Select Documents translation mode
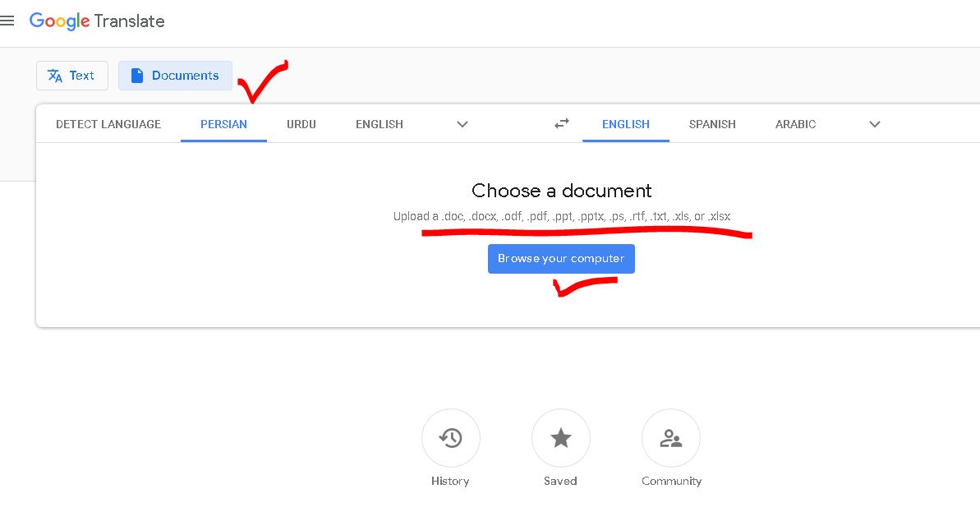Viewport: 980px width, 512px height. pyautogui.click(x=175, y=76)
